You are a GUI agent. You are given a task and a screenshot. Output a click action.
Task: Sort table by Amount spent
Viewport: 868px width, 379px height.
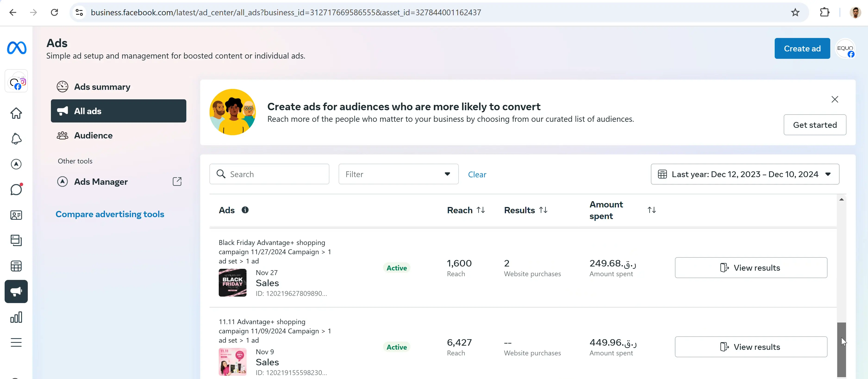pyautogui.click(x=652, y=210)
